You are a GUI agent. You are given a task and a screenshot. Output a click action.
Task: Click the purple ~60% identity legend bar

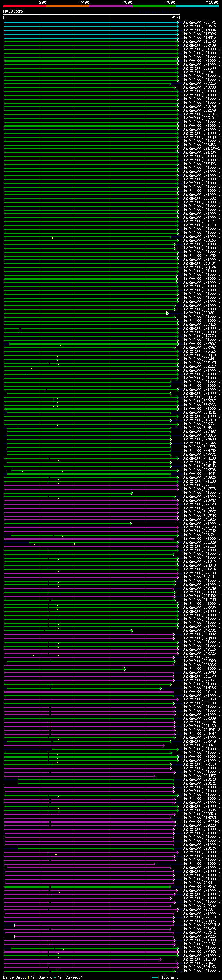(111, 6)
